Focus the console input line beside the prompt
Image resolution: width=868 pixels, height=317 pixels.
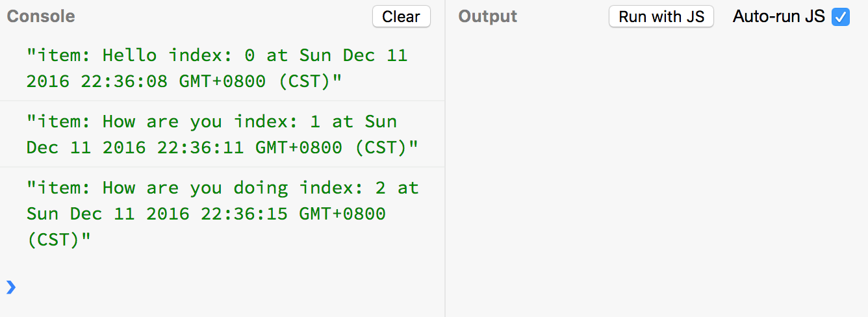[227, 287]
